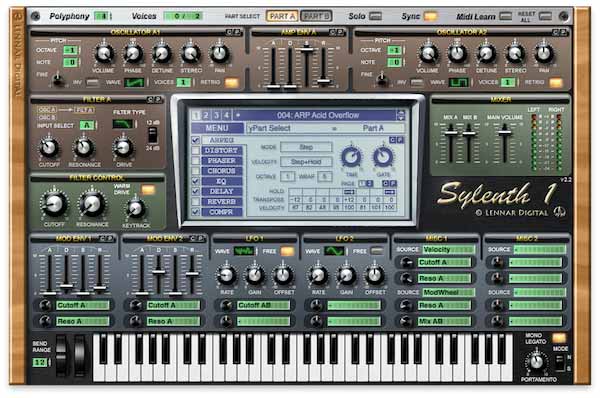Click the preset up/down arrows
This screenshot has height=398, width=600.
click(401, 115)
